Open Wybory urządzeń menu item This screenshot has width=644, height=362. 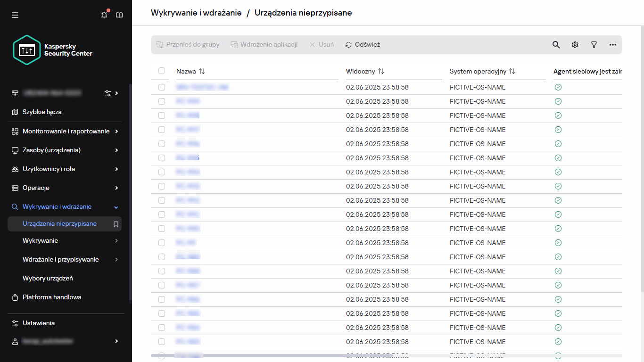coord(48,279)
